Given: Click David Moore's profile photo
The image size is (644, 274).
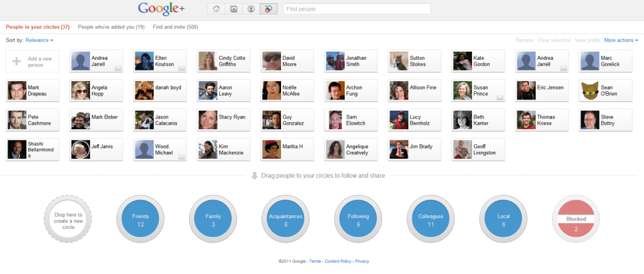Looking at the screenshot, I should [x=272, y=61].
